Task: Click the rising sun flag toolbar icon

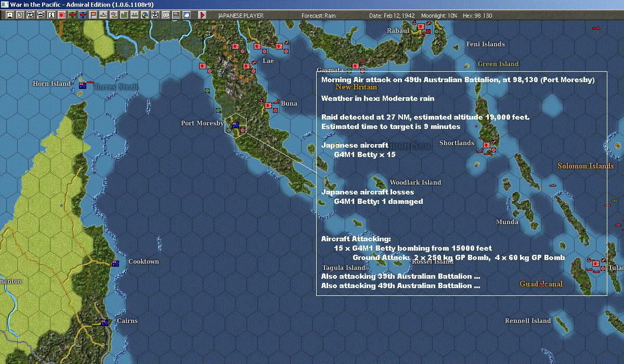Action: [x=62, y=15]
